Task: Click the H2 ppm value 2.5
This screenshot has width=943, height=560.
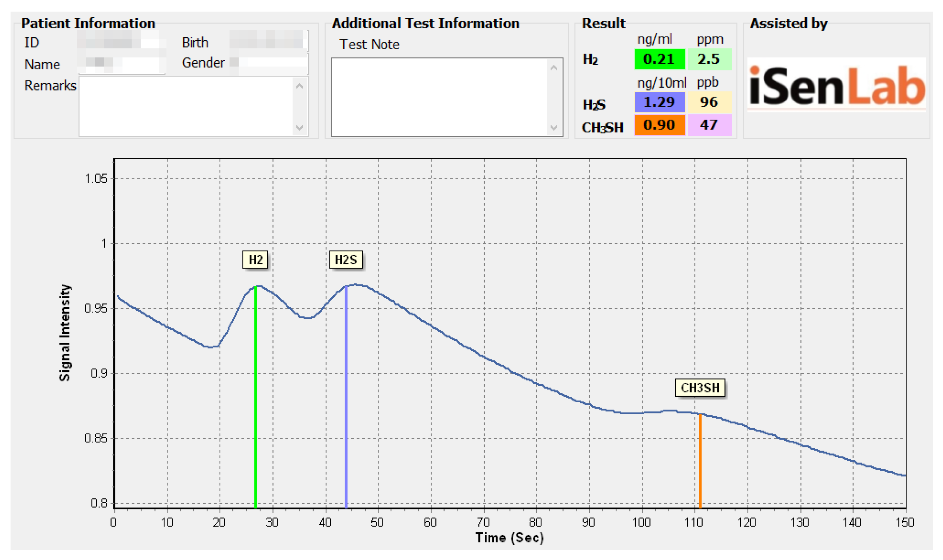Action: [709, 59]
